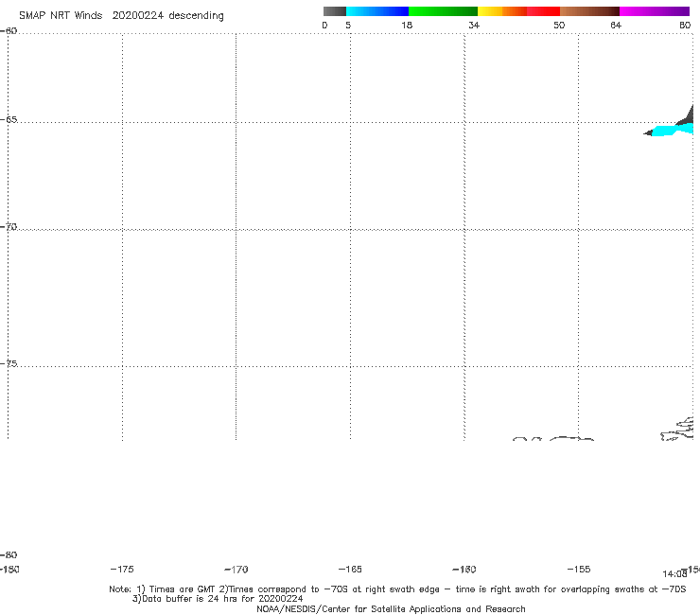
Task: Select the cyan-to-blue 5–18 color bar segment
Action: pyautogui.click(x=377, y=11)
